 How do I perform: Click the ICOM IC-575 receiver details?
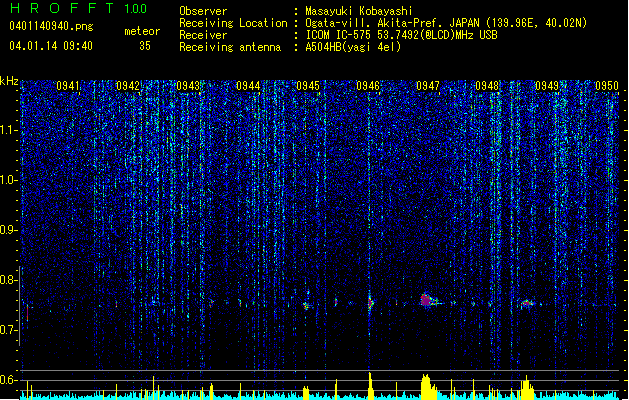pyautogui.click(x=401, y=35)
